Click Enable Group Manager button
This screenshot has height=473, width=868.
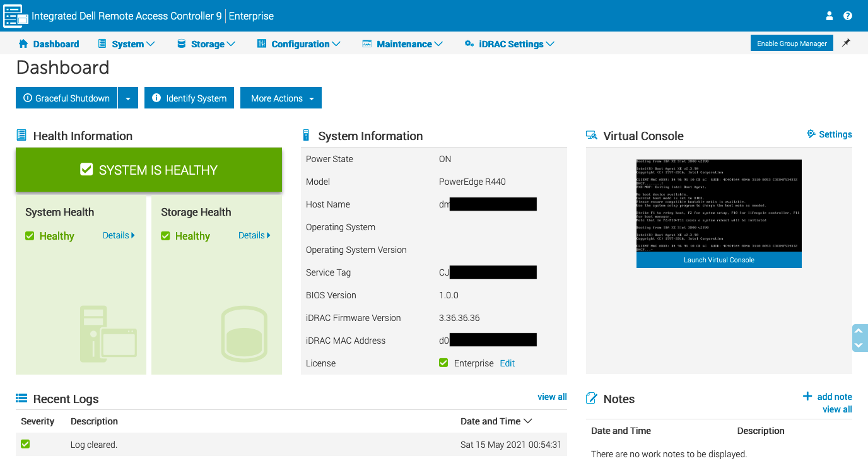pyautogui.click(x=792, y=44)
